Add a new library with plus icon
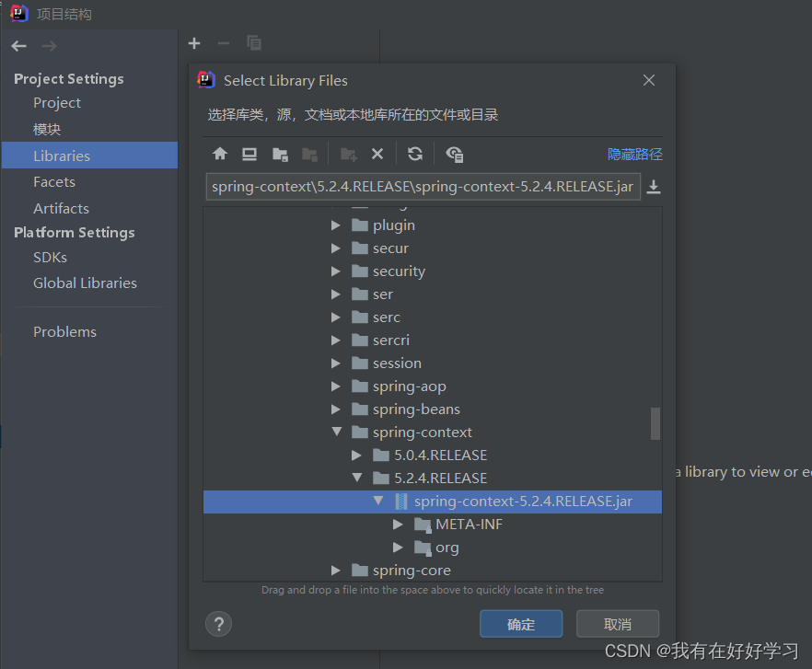812x669 pixels. [194, 43]
